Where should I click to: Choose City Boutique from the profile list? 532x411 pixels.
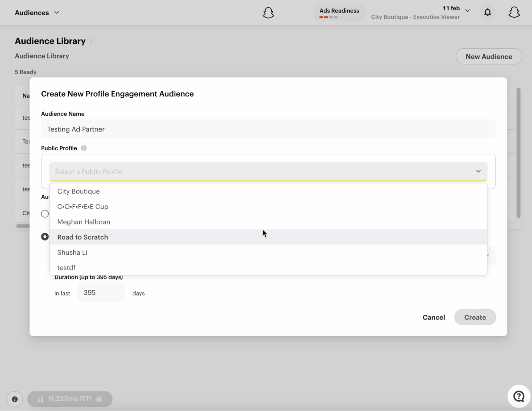point(268,191)
